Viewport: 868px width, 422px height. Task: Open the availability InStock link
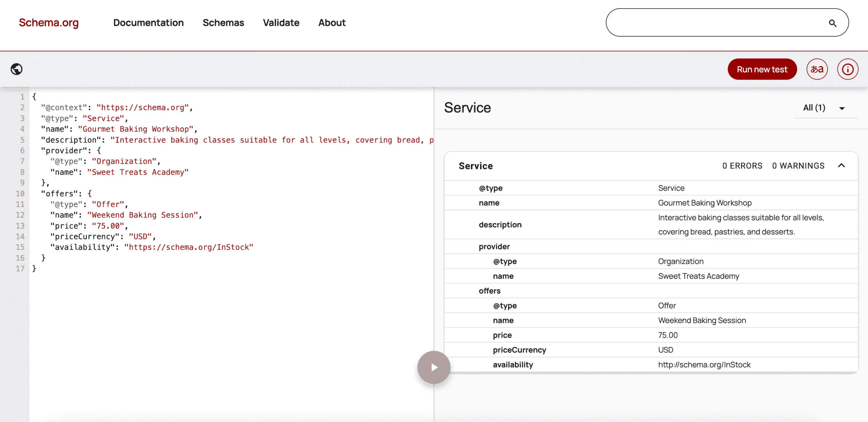[704, 365]
